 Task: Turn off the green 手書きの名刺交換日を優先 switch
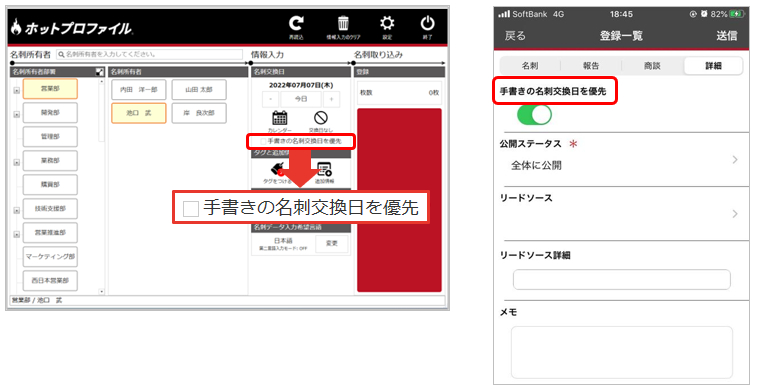[534, 115]
